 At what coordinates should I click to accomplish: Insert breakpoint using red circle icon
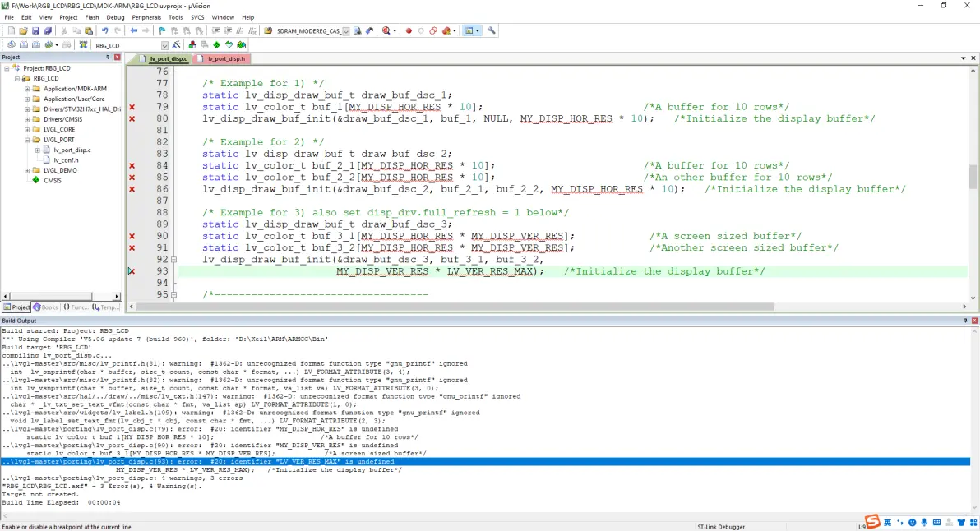coord(409,31)
